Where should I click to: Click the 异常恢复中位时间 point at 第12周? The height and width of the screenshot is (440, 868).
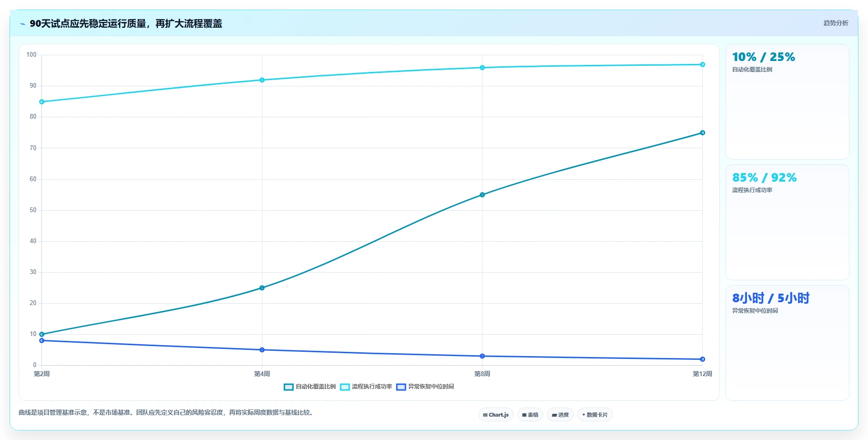click(x=702, y=359)
